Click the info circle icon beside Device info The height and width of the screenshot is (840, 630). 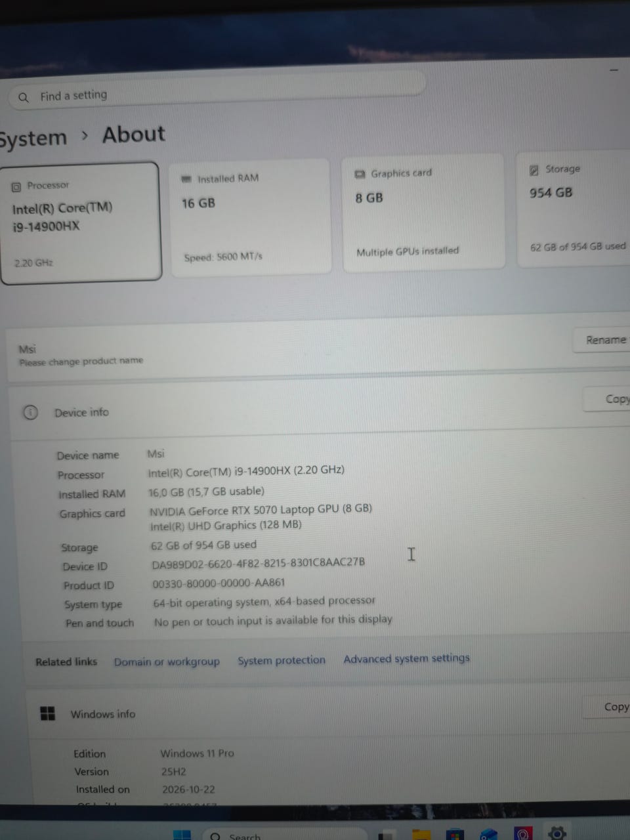pyautogui.click(x=30, y=413)
